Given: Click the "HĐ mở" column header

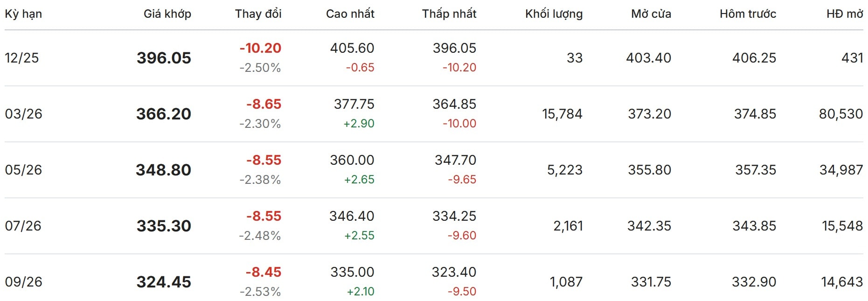Looking at the screenshot, I should point(844,14).
